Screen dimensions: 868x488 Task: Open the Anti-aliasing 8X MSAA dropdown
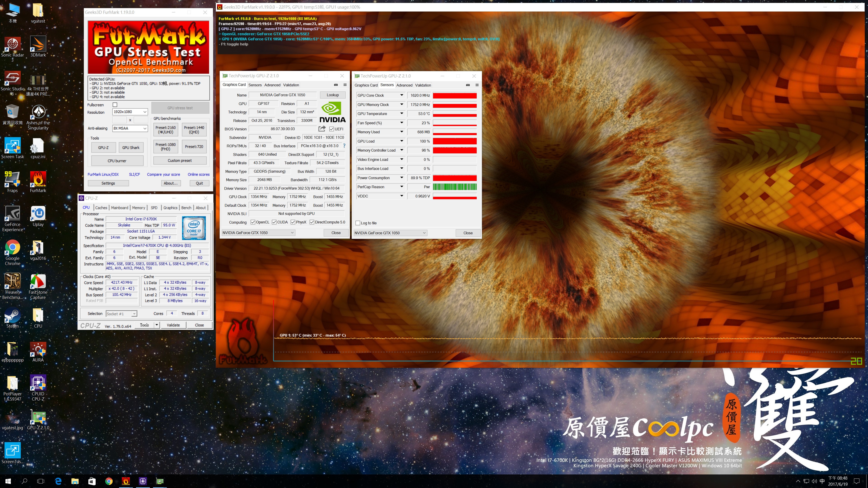coord(130,128)
